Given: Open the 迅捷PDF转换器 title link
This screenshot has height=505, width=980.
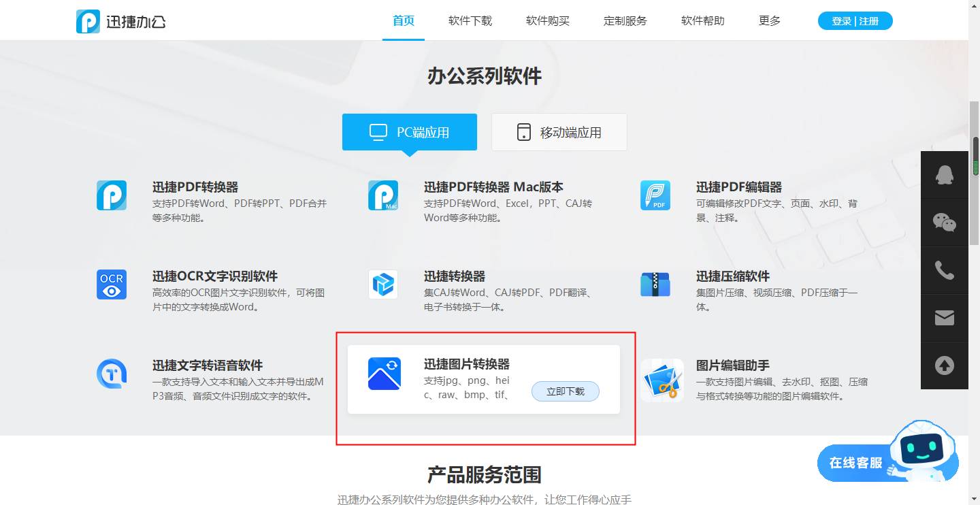Looking at the screenshot, I should click(x=195, y=187).
